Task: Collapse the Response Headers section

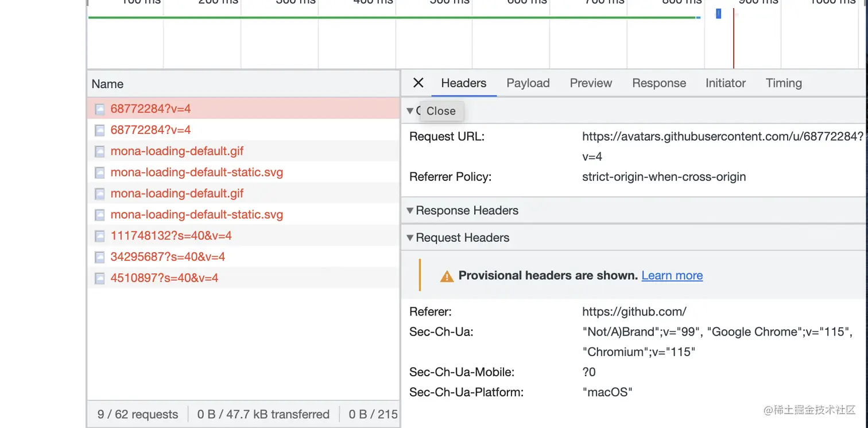Action: 410,211
